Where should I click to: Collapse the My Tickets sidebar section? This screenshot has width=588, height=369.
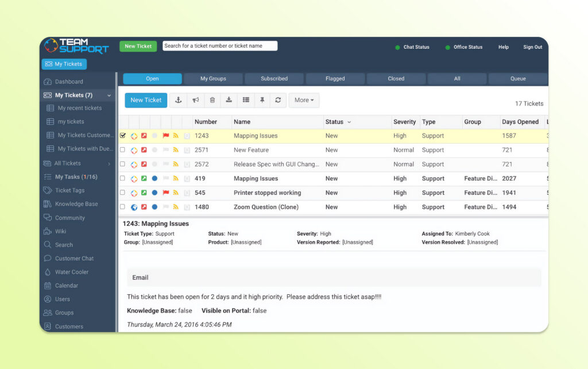109,95
